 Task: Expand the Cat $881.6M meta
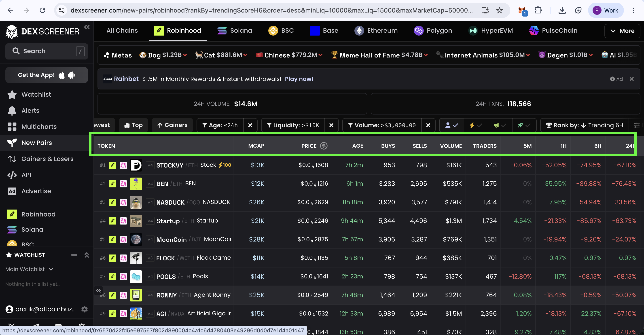click(x=221, y=55)
